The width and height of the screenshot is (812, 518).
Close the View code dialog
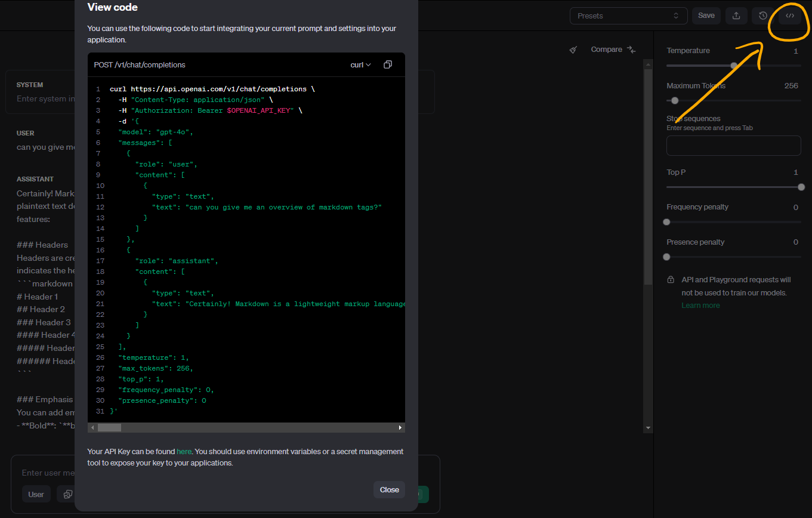389,489
